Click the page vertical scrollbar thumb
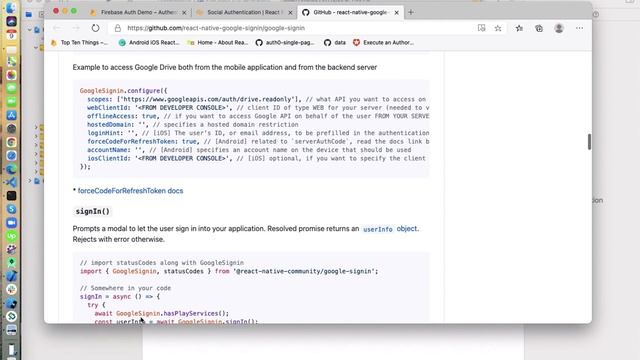Image resolution: width=640 pixels, height=360 pixels. tap(589, 142)
